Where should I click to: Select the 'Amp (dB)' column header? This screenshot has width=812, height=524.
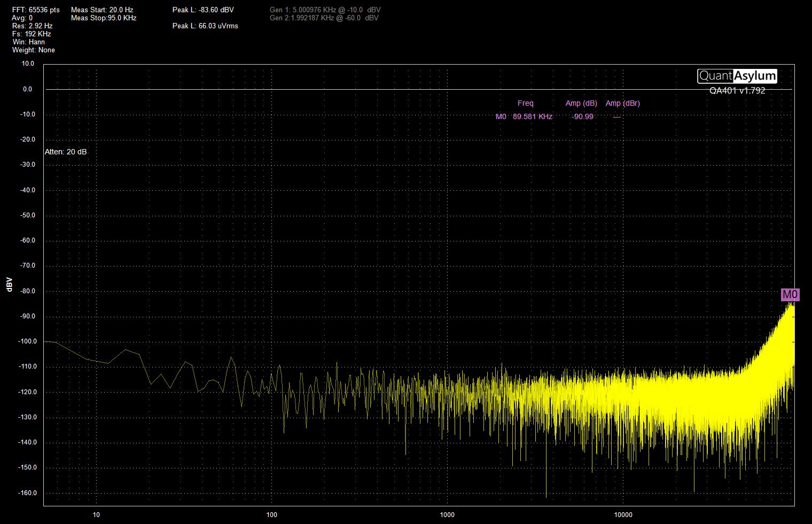[581, 103]
